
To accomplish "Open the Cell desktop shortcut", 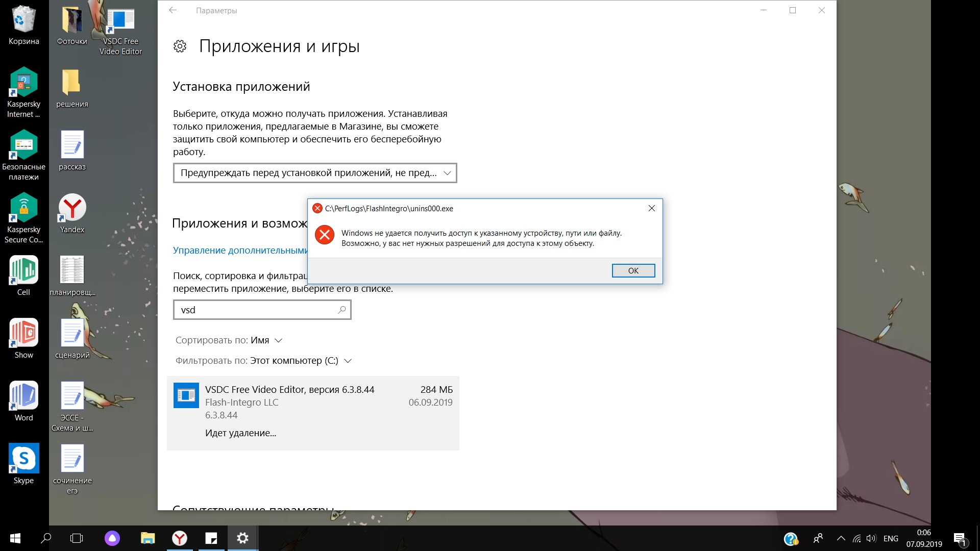I will pos(23,277).
